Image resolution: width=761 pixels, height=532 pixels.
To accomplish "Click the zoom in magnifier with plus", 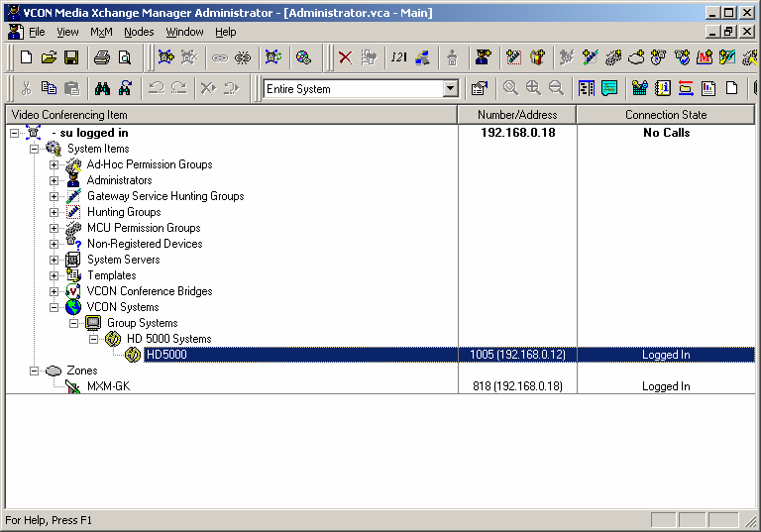I will (533, 88).
